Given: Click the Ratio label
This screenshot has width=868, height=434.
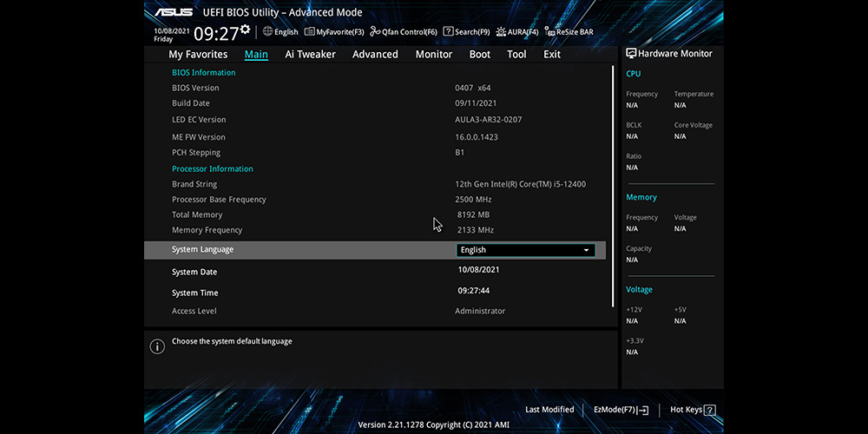Looking at the screenshot, I should 633,156.
